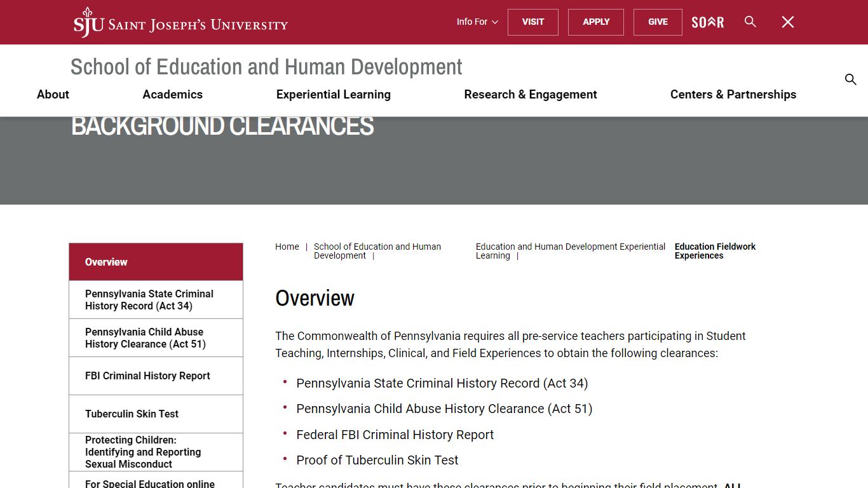Image resolution: width=868 pixels, height=488 pixels.
Task: Select Pennsylvania Child Abuse History Clearance sidebar item
Action: 156,338
